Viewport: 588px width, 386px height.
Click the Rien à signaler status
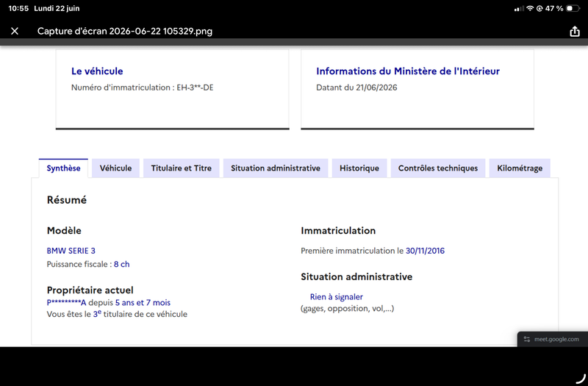[337, 297]
